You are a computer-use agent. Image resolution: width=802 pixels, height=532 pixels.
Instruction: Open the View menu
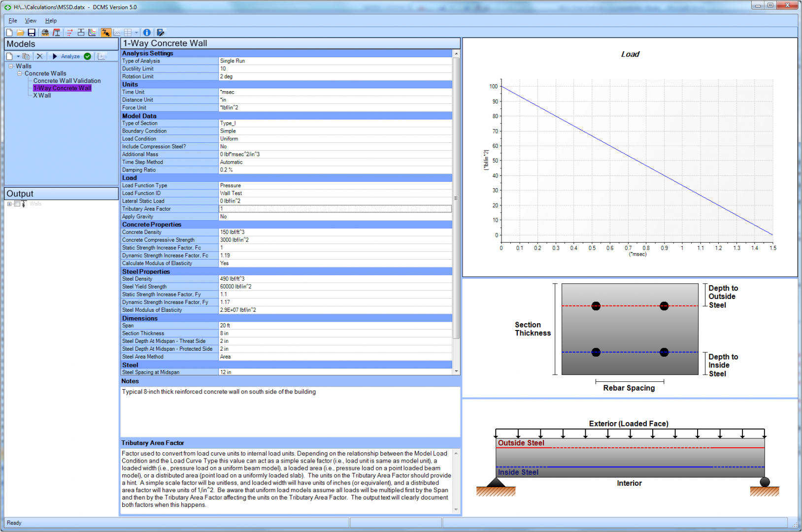tap(31, 21)
